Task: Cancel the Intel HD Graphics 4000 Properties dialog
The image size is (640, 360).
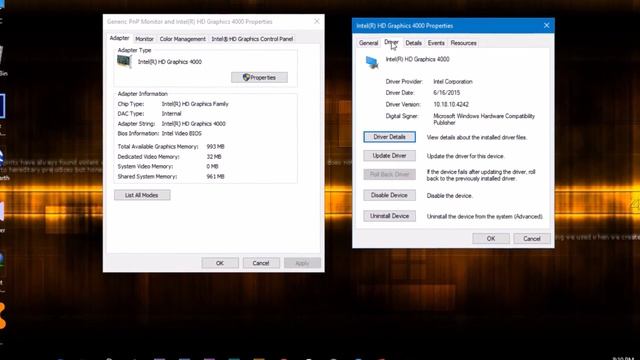Action: click(532, 238)
